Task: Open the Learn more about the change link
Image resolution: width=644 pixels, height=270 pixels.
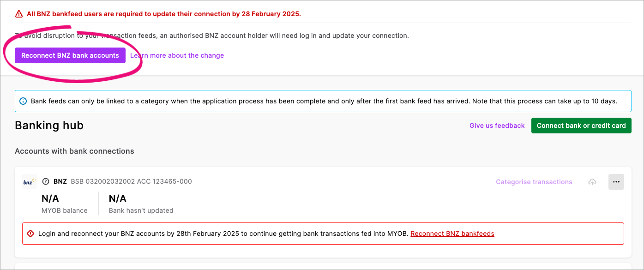Action: [x=177, y=55]
